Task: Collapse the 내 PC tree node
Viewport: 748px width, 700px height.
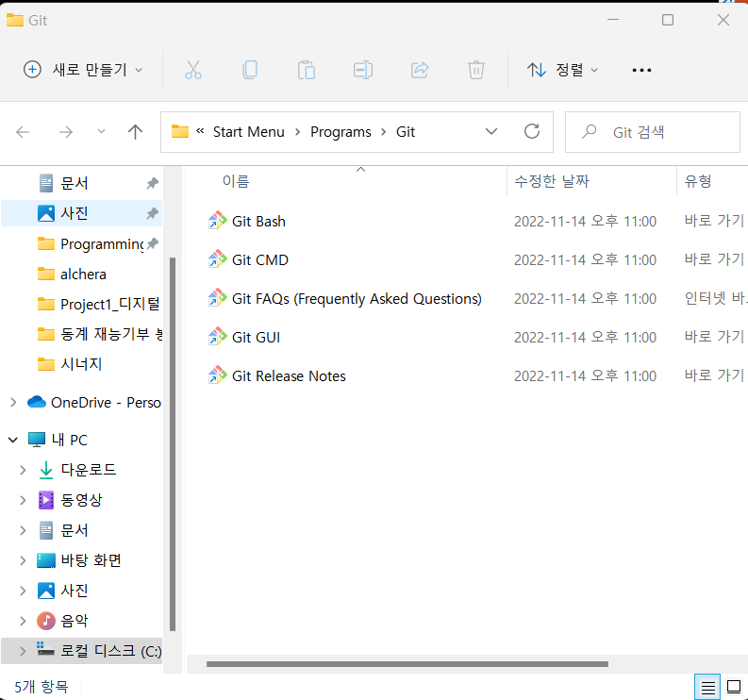Action: (13, 440)
